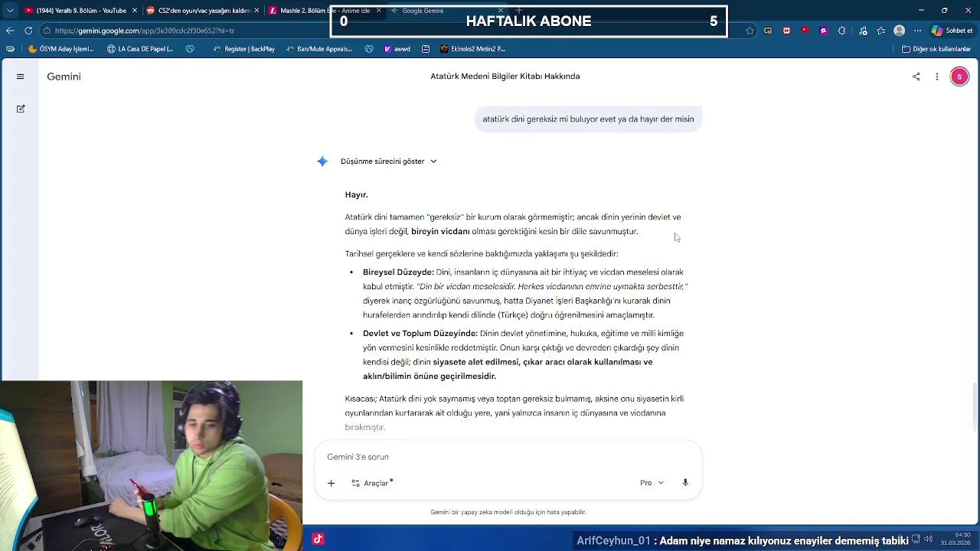Open Register | BackPlay bookmark
Viewport: 980px width, 551px height.
coord(243,49)
